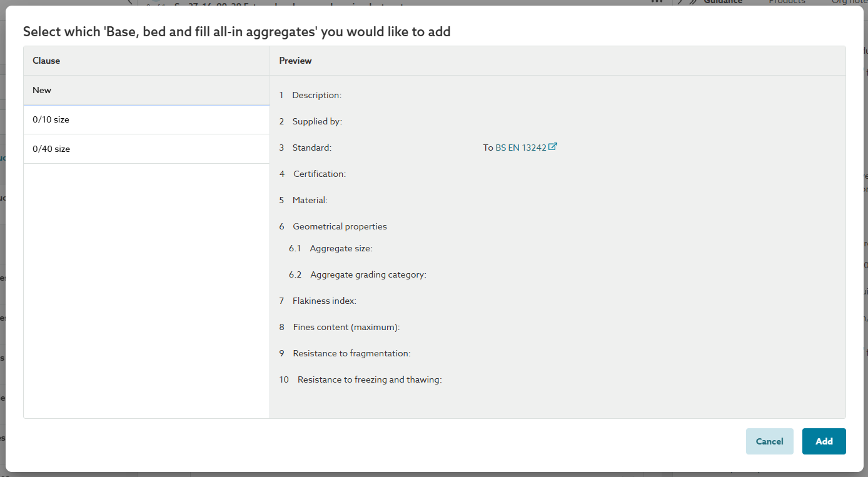Click the Preview column header
This screenshot has width=868, height=477.
295,61
